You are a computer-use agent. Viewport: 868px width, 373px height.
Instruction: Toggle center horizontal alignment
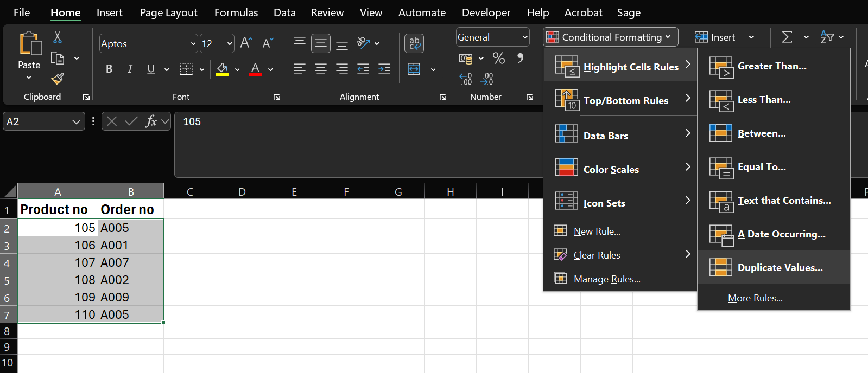coord(321,69)
